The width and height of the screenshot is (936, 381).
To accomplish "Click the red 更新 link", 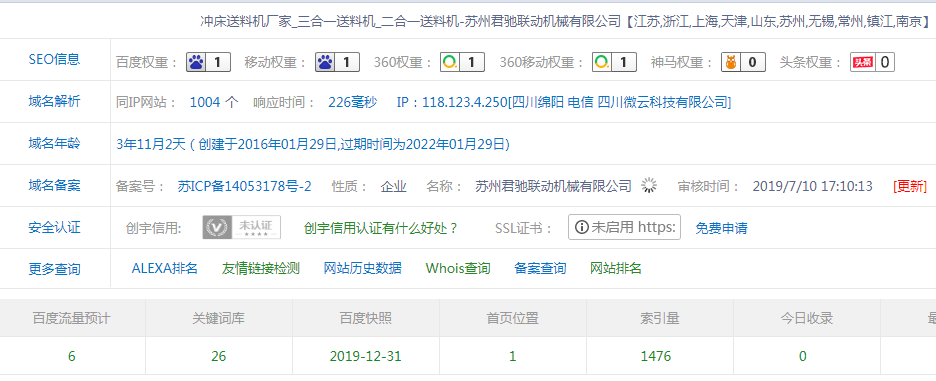I will 910,186.
